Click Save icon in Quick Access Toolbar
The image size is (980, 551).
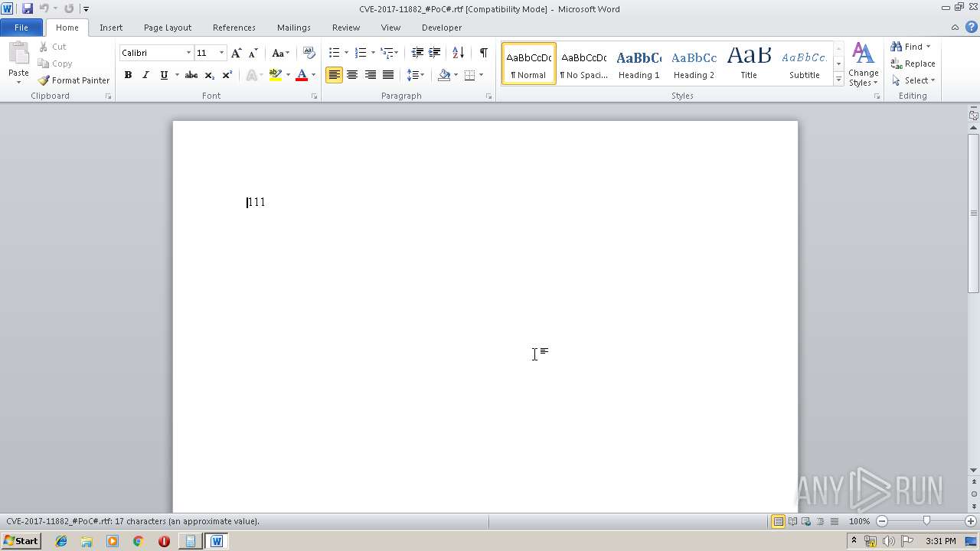28,8
